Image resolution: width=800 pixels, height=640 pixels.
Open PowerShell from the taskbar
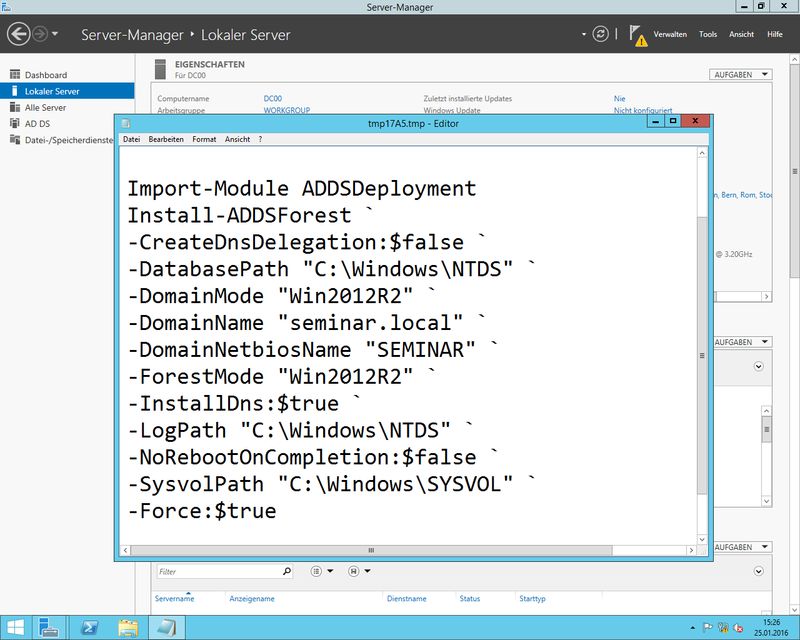pos(88,627)
